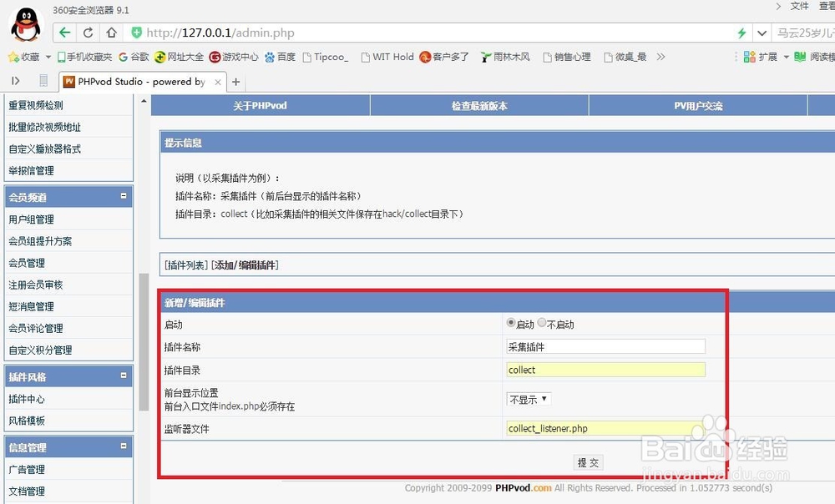The image size is (835, 504).
Task: Click the sidebar vertical scrollbar thumb
Action: [x=144, y=341]
